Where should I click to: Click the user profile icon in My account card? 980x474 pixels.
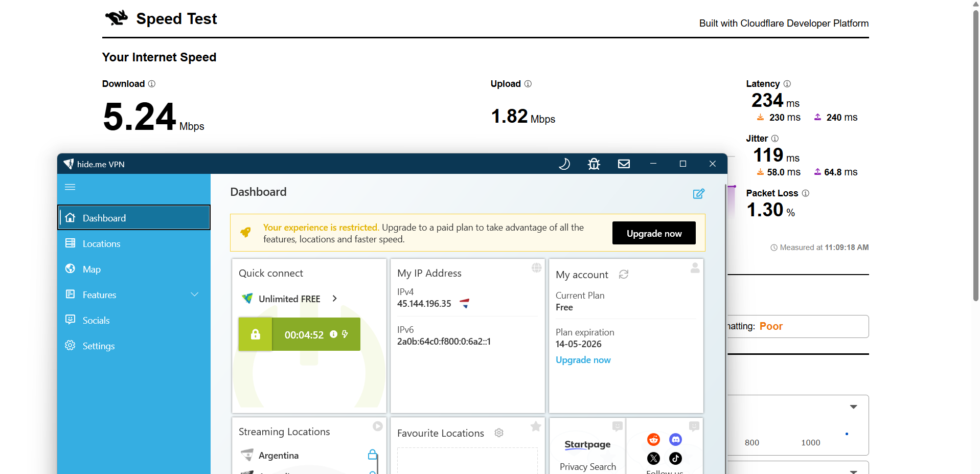coord(695,267)
